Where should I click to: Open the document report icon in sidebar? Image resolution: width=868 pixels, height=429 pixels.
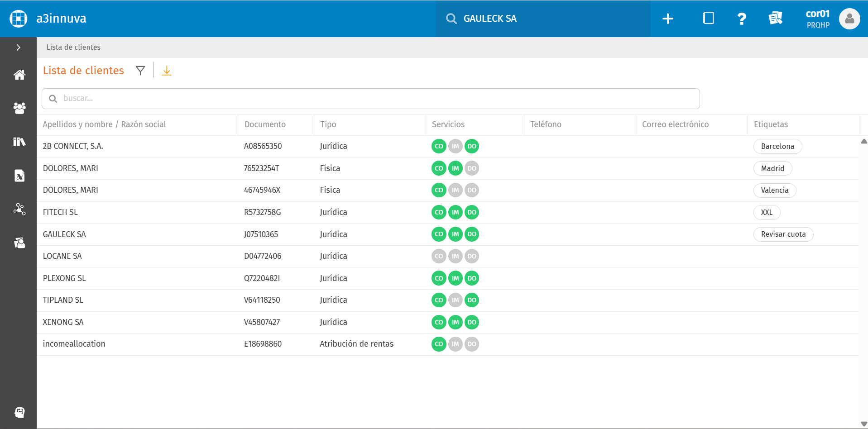click(x=19, y=175)
